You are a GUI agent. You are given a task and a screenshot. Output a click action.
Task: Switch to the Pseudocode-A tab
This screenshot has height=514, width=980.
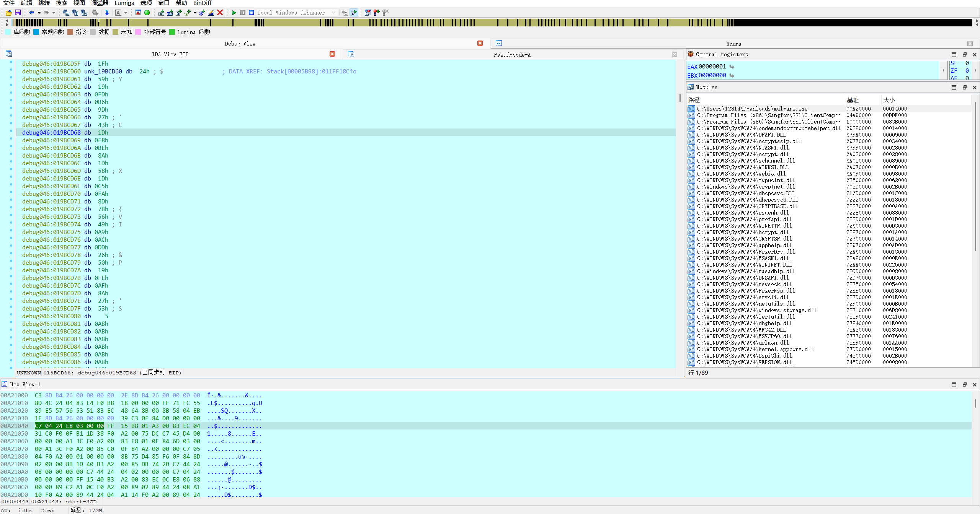512,54
